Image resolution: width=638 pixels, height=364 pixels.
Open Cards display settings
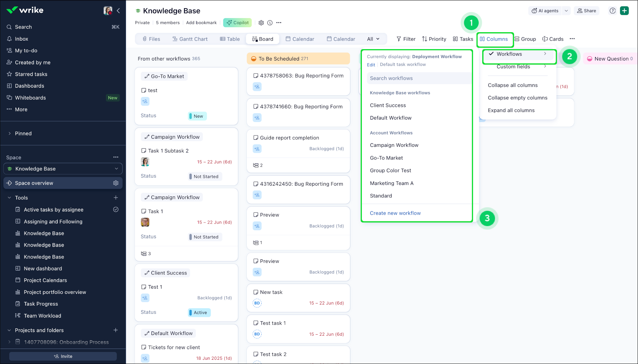(553, 39)
